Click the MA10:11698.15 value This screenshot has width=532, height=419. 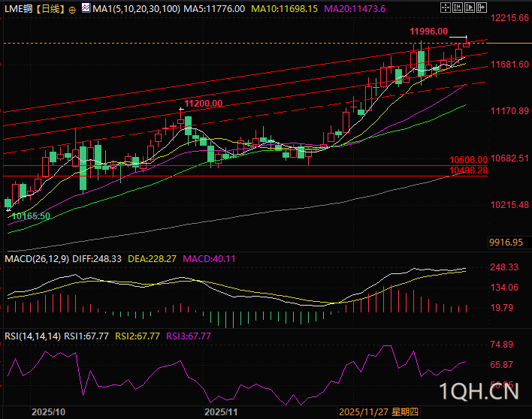[284, 9]
